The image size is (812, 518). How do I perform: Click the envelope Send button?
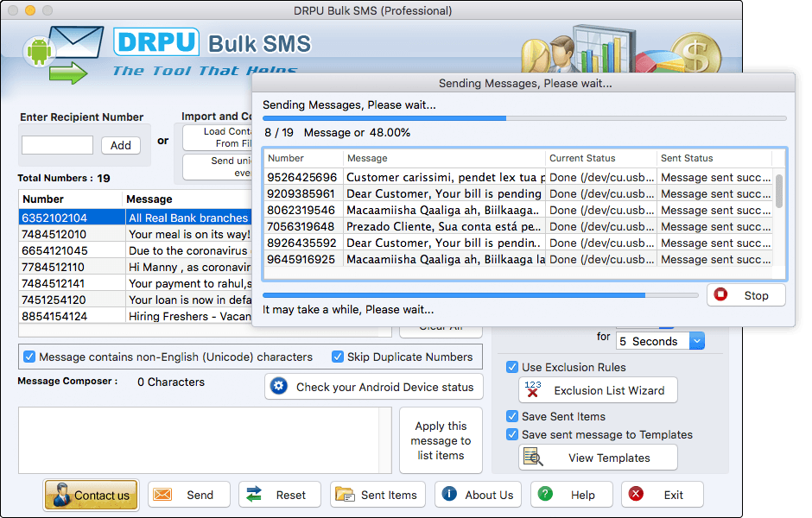click(188, 495)
